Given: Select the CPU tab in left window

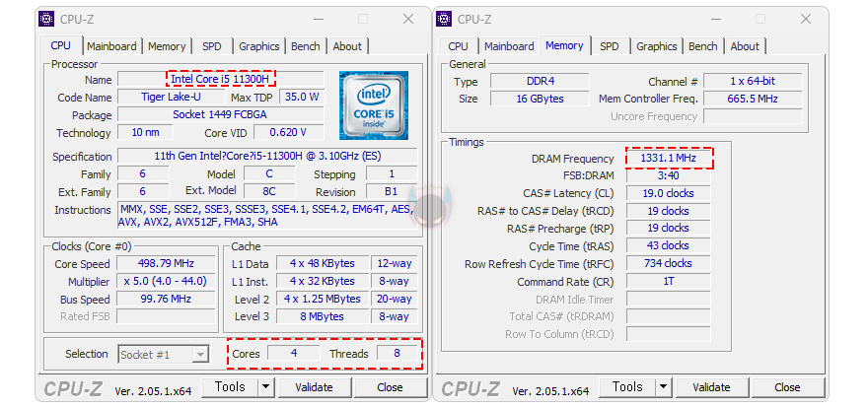Looking at the screenshot, I should coord(61,45).
